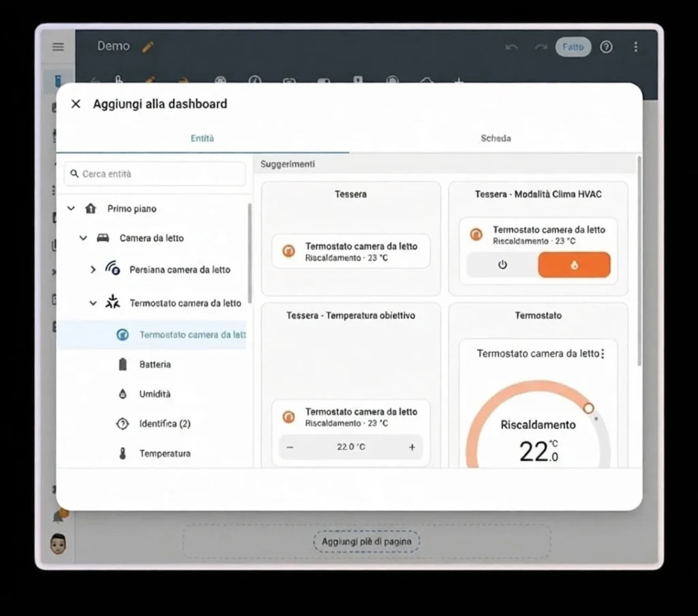The image size is (698, 616).
Task: Edit the Demo dashboard title pencil
Action: (x=148, y=47)
